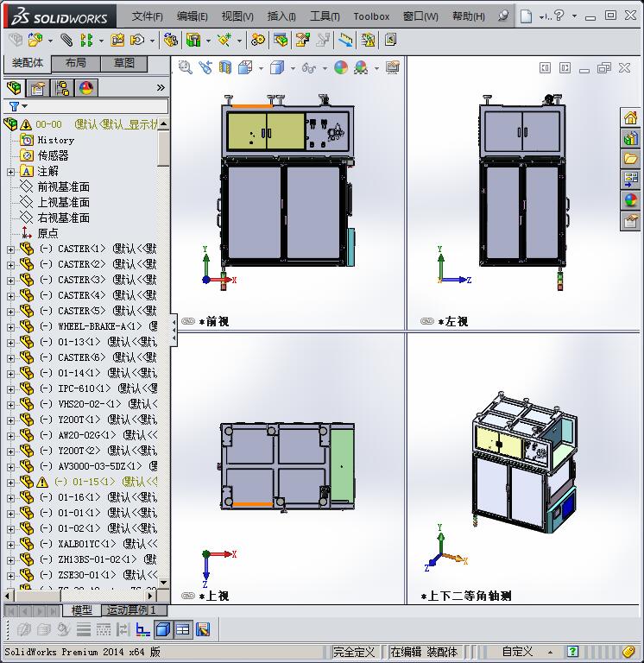Toggle the view link icon beside *前视

pyautogui.click(x=187, y=321)
